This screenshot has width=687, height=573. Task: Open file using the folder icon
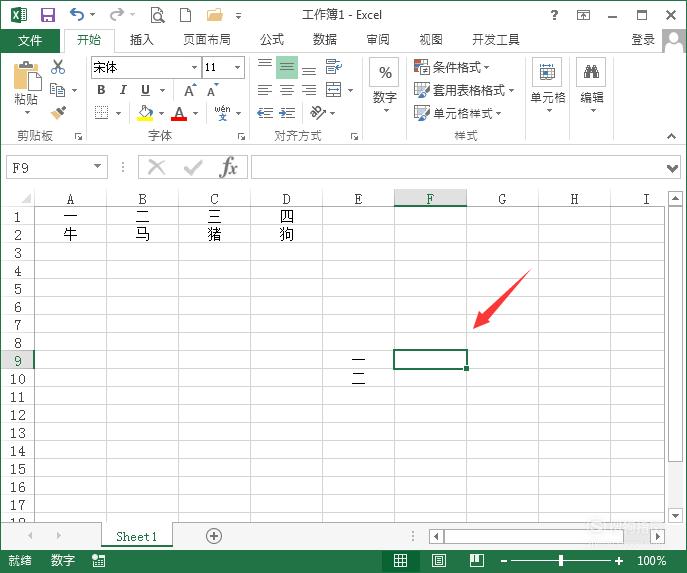click(x=215, y=15)
